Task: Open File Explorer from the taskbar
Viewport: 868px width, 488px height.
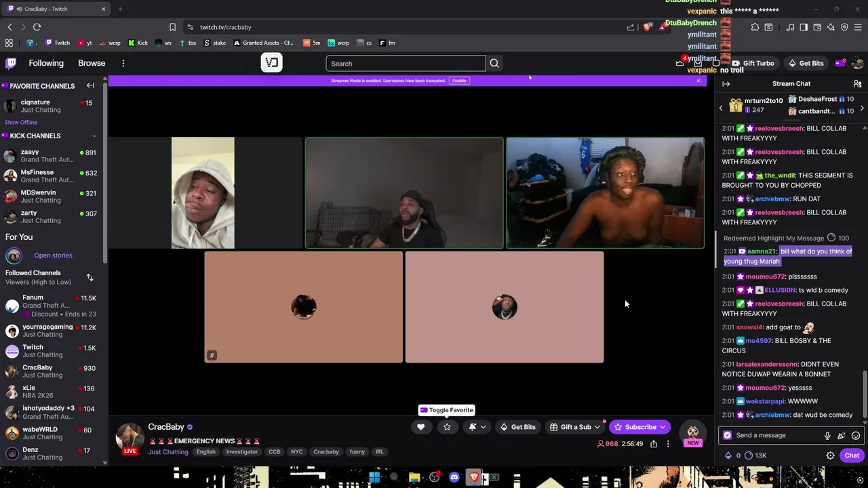Action: [x=414, y=477]
